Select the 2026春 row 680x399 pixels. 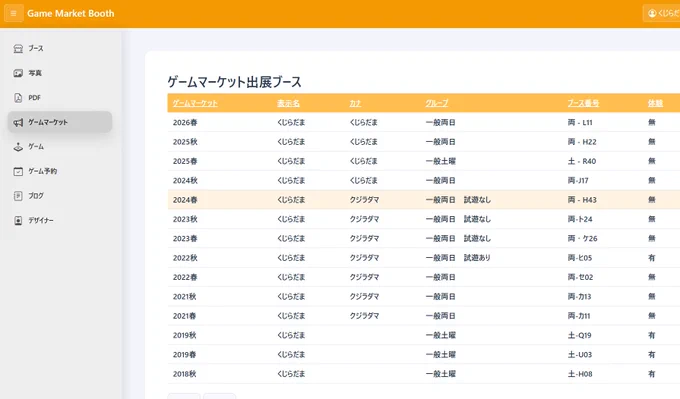coord(424,122)
